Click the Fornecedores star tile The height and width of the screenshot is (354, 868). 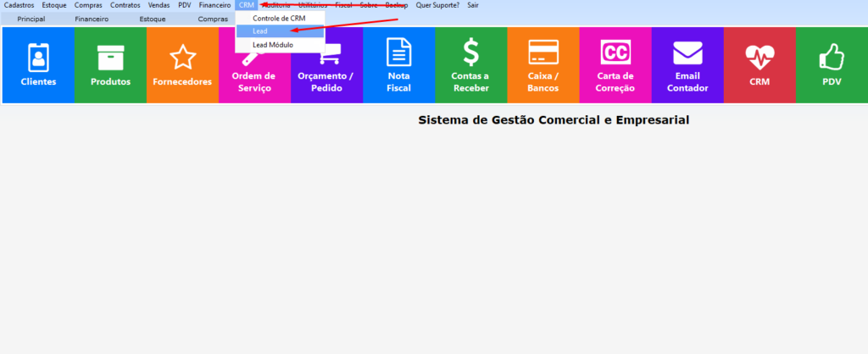(182, 65)
